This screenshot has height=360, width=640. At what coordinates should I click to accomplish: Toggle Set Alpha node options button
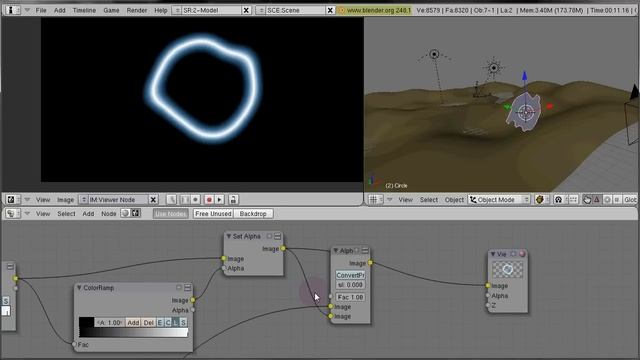[278, 236]
